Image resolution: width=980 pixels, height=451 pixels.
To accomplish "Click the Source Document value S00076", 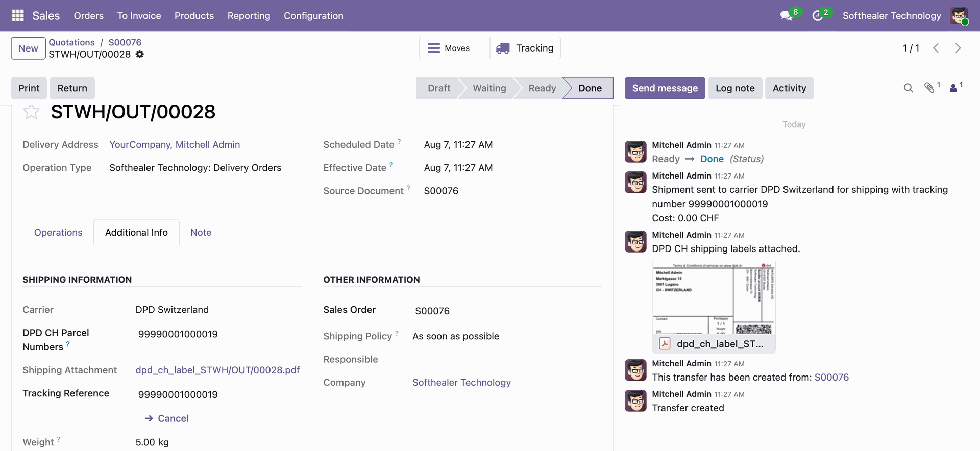I will click(441, 191).
